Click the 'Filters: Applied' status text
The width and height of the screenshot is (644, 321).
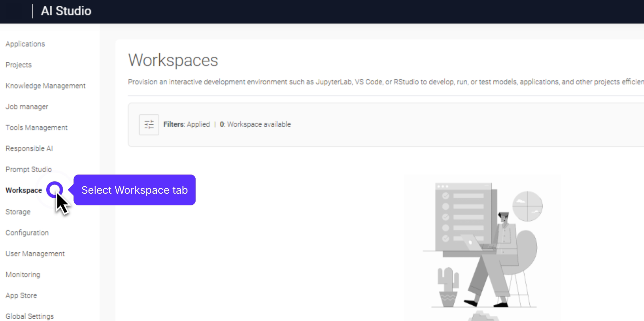point(186,124)
